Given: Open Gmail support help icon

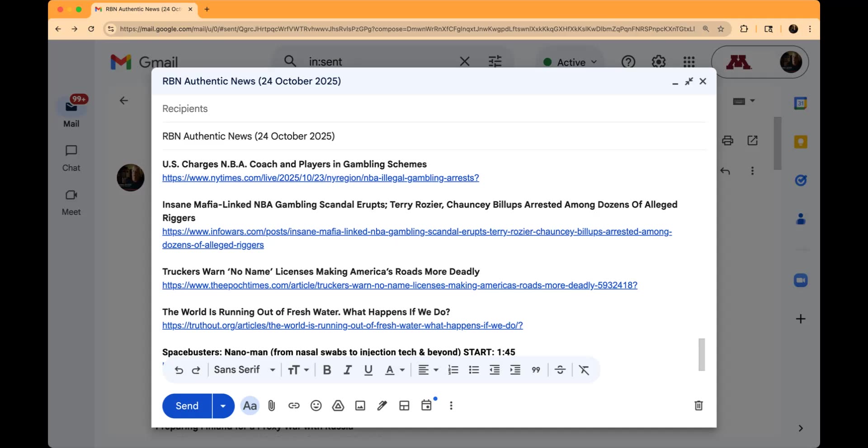Looking at the screenshot, I should (628, 62).
